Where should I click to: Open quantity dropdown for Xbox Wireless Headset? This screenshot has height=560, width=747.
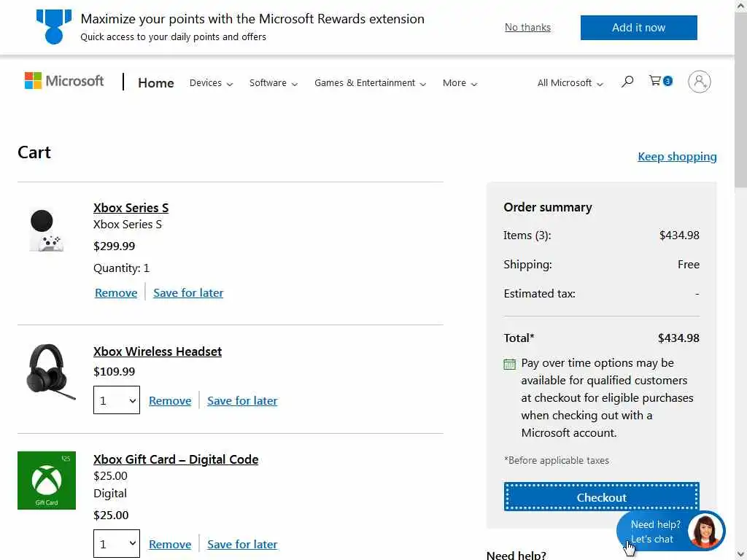[x=117, y=400]
